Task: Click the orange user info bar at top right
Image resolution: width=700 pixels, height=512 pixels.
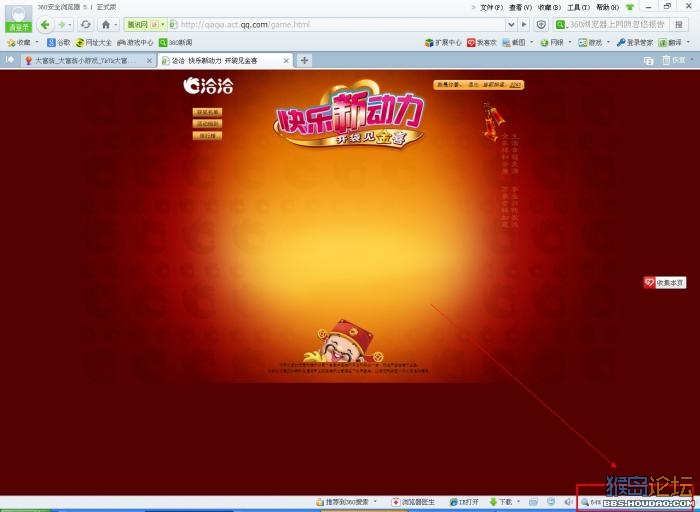Action: click(479, 84)
